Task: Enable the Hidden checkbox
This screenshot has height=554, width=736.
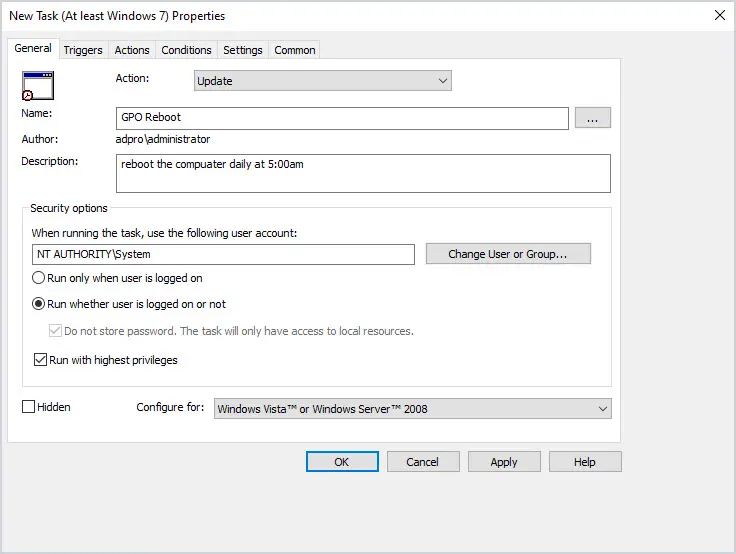Action: point(29,407)
